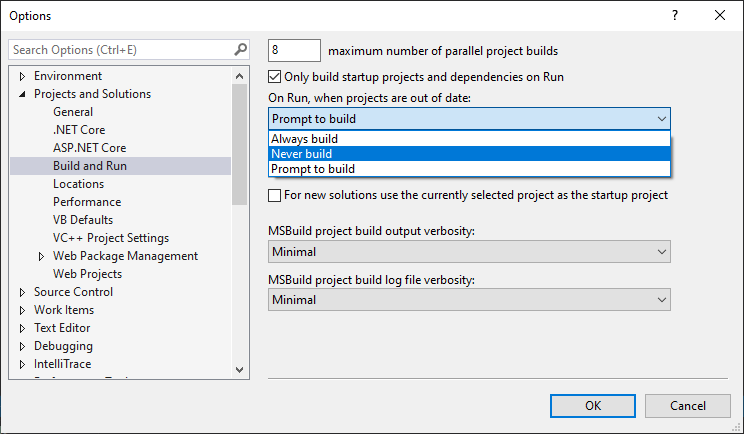
Task: Click the Cancel button
Action: tap(688, 405)
